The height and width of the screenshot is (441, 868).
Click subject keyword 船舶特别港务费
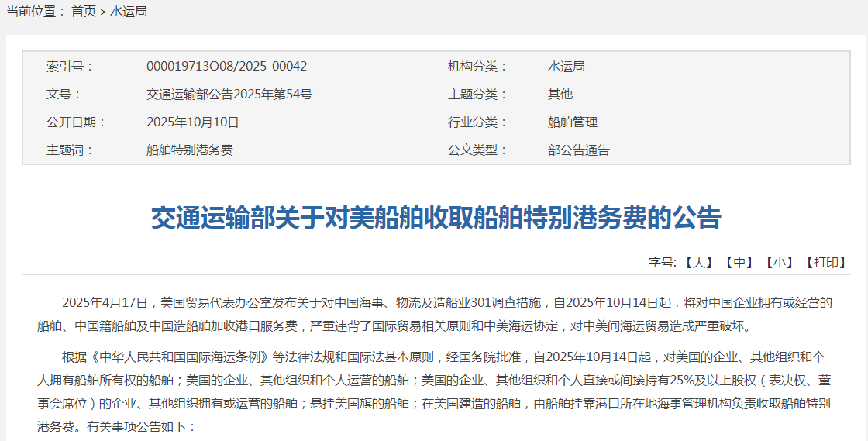tap(189, 150)
